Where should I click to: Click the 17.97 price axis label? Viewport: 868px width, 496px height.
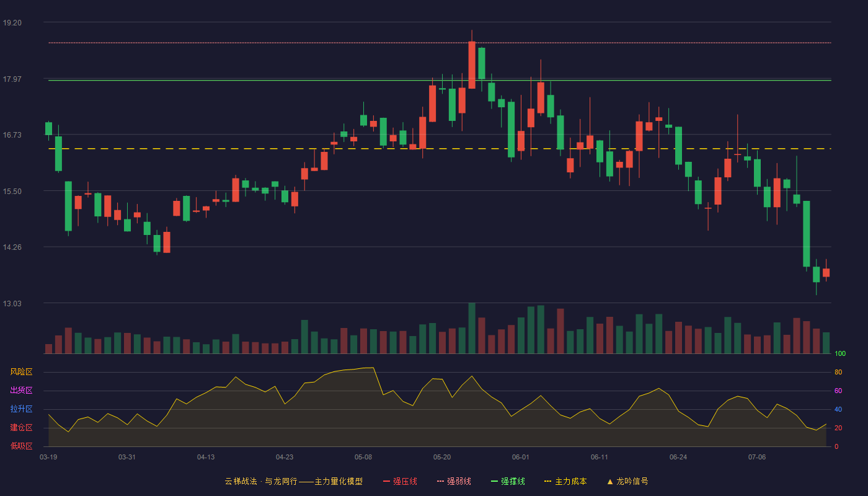[12, 79]
